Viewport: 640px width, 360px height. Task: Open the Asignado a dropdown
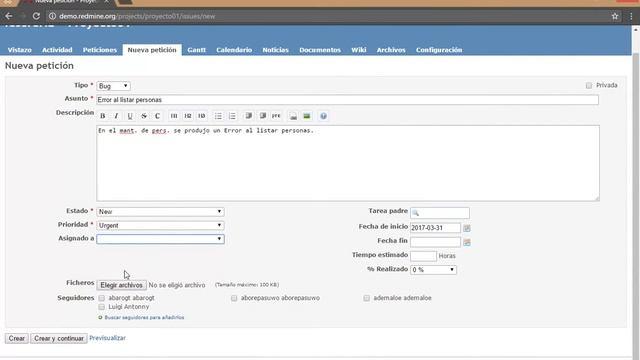coord(160,239)
